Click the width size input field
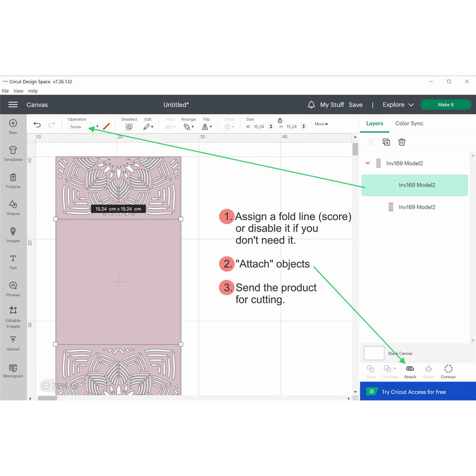 [259, 127]
